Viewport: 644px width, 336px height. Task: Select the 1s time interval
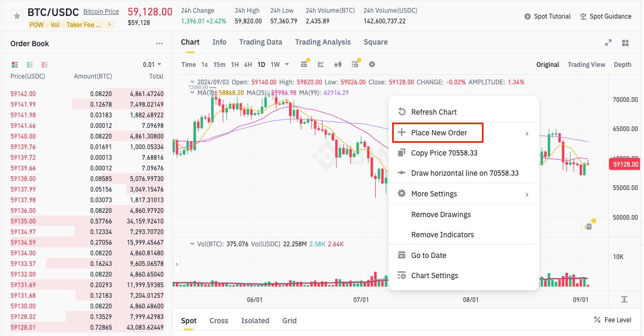(205, 65)
